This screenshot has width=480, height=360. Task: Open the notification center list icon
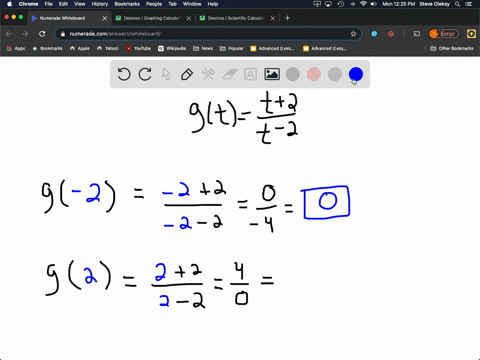click(469, 4)
